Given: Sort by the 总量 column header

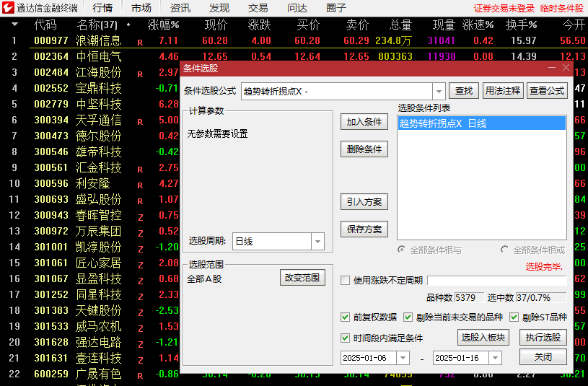Looking at the screenshot, I should pyautogui.click(x=400, y=25).
